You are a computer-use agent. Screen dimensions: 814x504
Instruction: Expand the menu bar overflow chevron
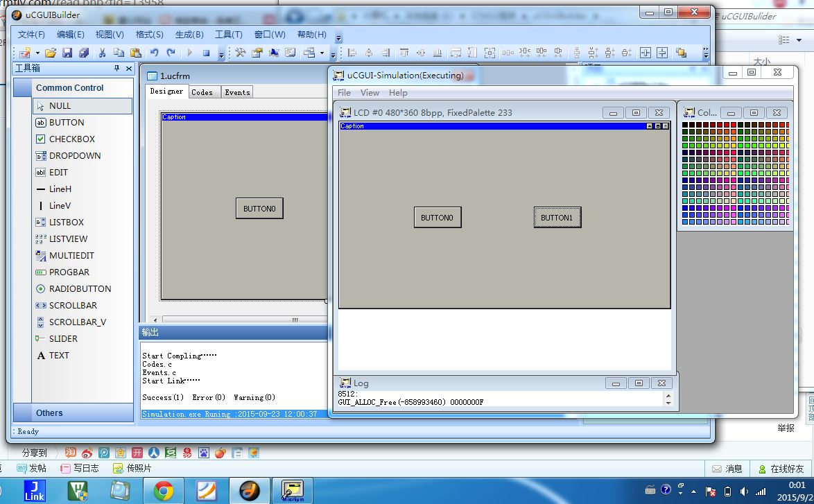pos(338,37)
